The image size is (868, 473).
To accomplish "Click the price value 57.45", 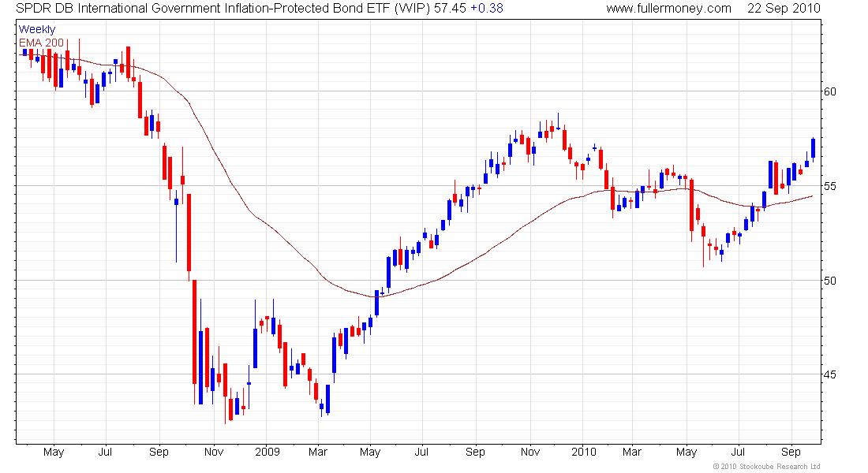I will pos(450,9).
